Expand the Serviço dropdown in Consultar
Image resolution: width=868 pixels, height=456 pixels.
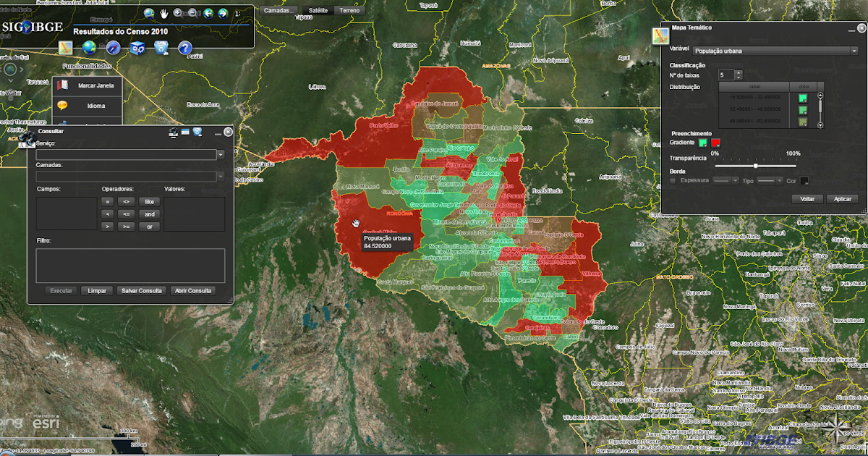tap(221, 154)
